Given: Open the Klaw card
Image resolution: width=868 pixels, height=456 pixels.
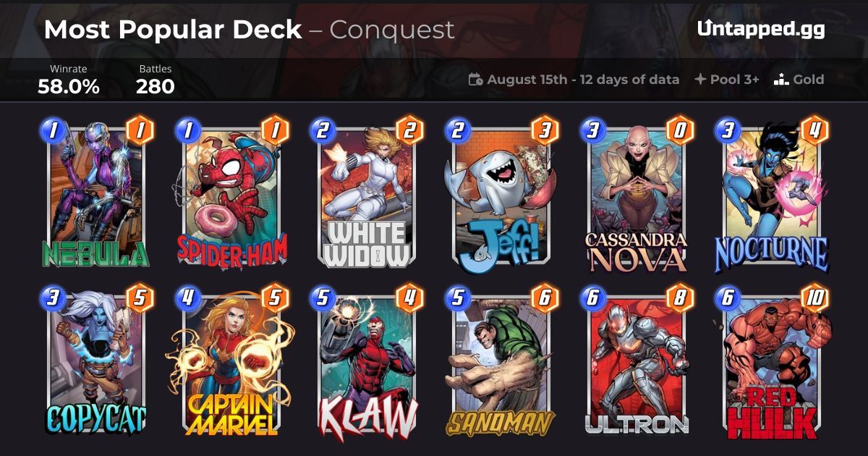Looking at the screenshot, I should 367,360.
